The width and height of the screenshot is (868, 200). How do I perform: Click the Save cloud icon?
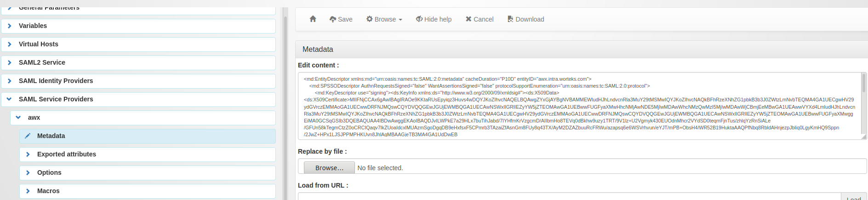click(x=333, y=19)
